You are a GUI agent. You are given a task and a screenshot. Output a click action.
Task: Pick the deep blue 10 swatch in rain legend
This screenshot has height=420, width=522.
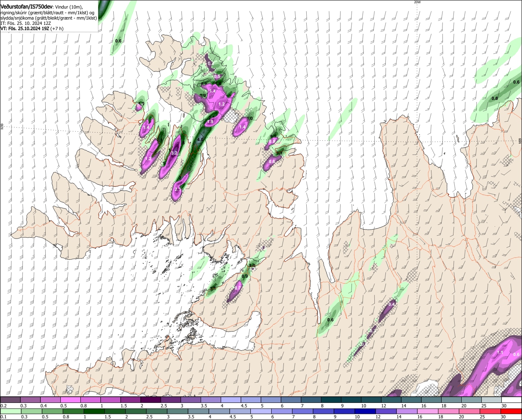tap(365, 411)
